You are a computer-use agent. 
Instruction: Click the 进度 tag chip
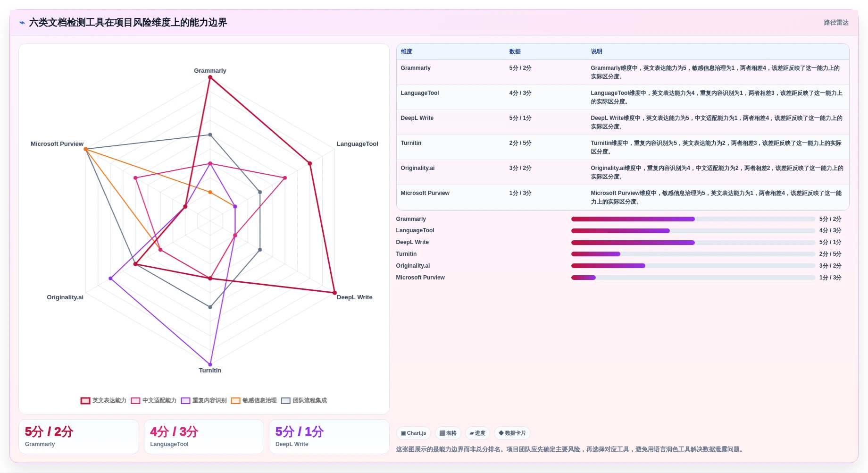pyautogui.click(x=477, y=433)
